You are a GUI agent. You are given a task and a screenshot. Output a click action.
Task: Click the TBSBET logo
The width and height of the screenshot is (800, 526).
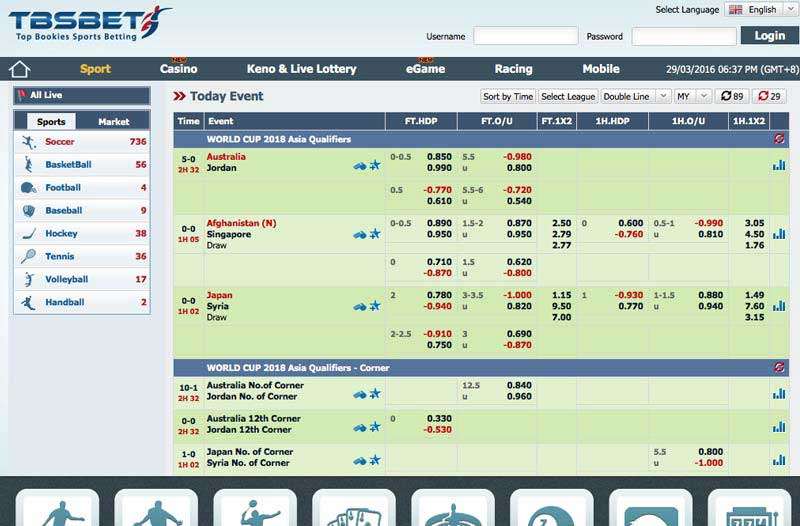point(89,24)
